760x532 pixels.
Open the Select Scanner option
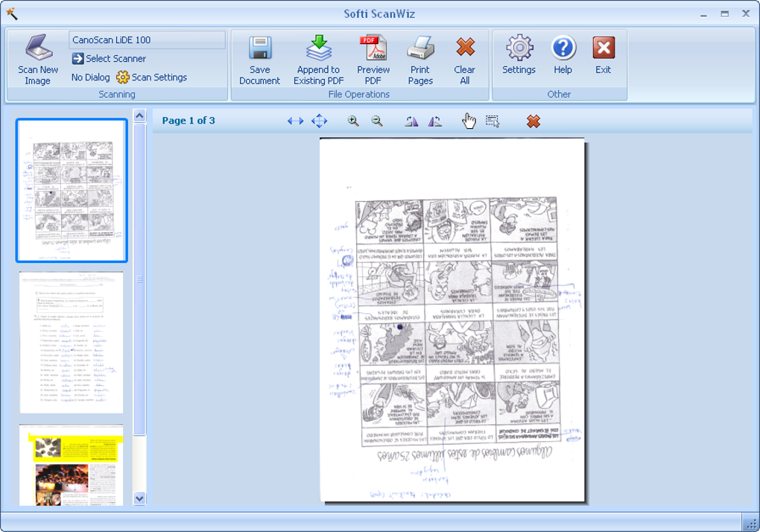click(109, 59)
